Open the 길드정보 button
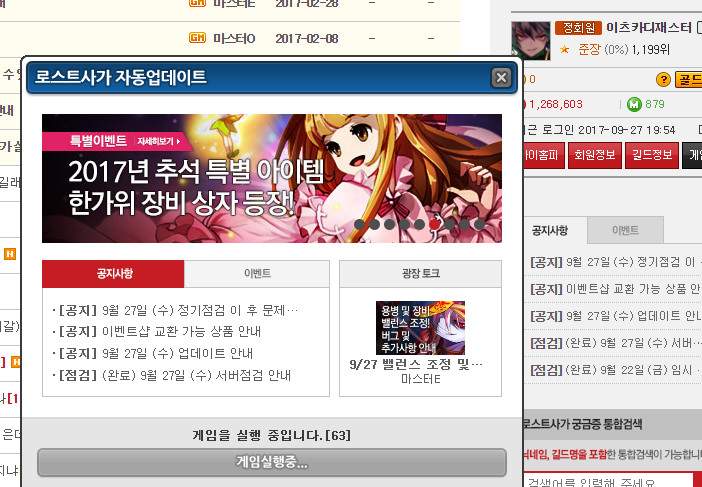Image resolution: width=702 pixels, height=487 pixels. pos(652,155)
